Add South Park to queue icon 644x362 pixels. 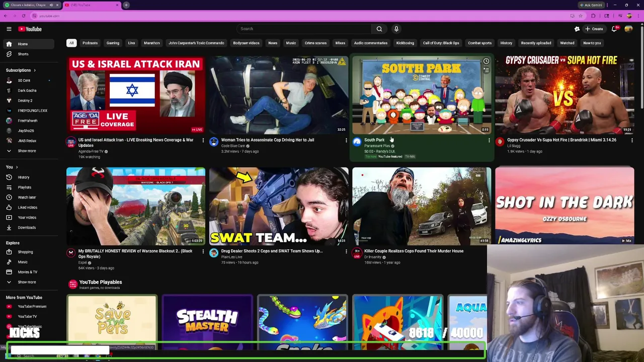[486, 70]
